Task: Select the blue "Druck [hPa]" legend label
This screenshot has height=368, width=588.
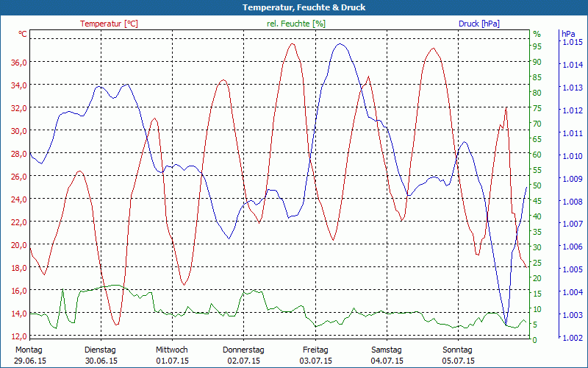Action: (478, 24)
